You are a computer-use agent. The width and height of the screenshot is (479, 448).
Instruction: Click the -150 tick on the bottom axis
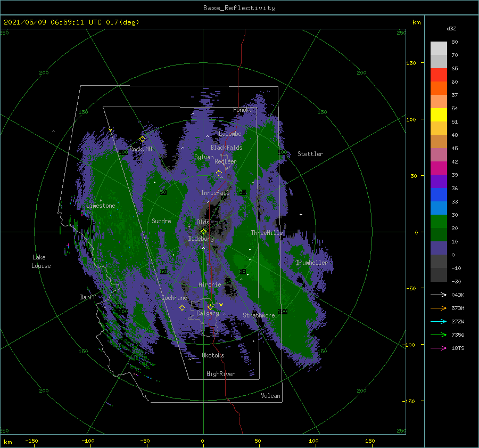(x=31, y=441)
